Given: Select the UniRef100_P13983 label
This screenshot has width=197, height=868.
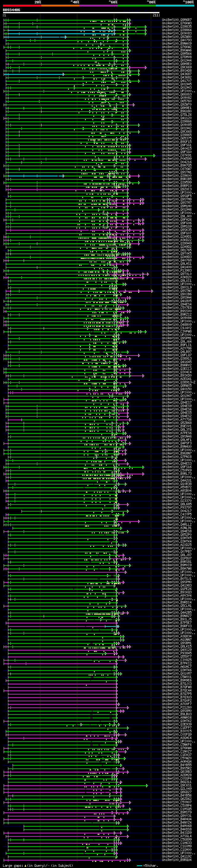Looking at the screenshot, I should pos(177,271).
